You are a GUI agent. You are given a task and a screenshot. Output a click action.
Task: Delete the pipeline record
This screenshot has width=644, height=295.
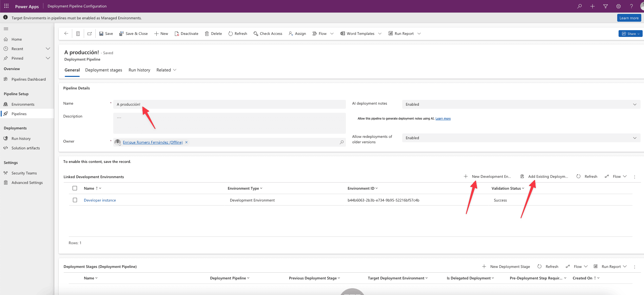pos(213,34)
